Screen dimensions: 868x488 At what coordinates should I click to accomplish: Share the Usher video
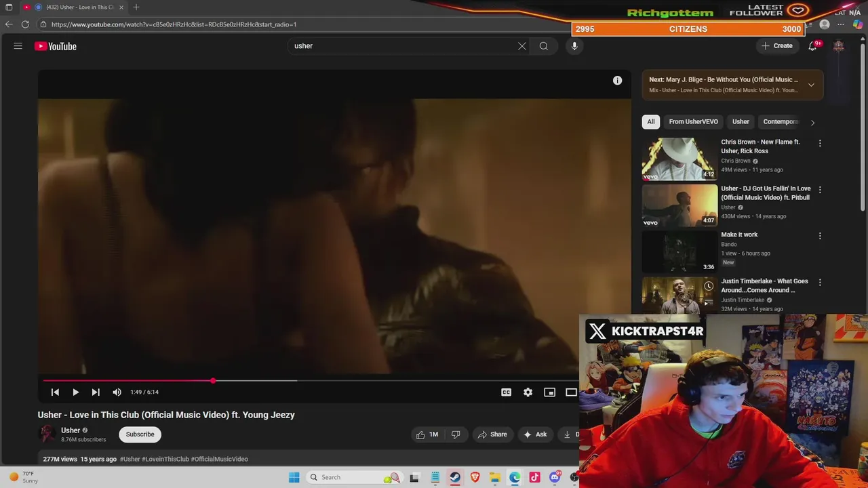coord(492,434)
